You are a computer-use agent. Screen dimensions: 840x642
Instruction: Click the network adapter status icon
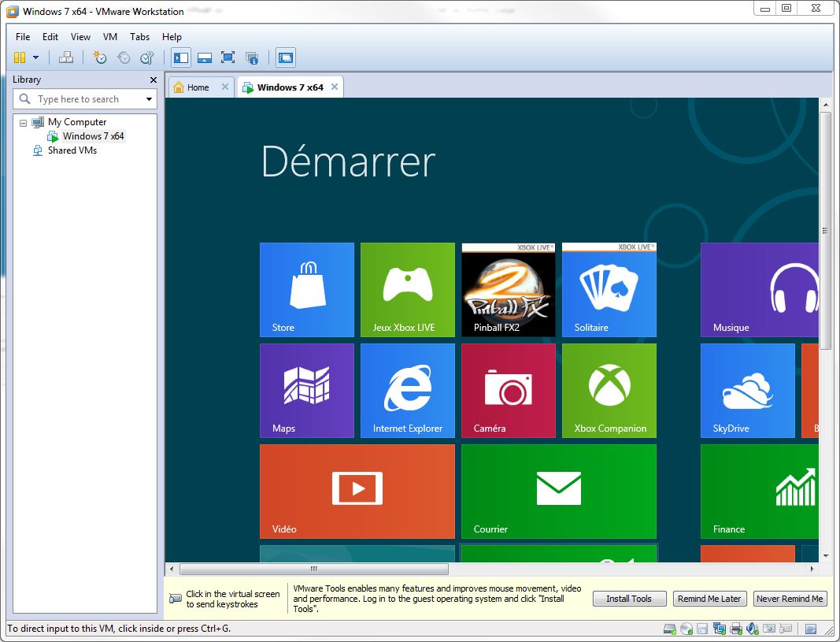point(720,628)
